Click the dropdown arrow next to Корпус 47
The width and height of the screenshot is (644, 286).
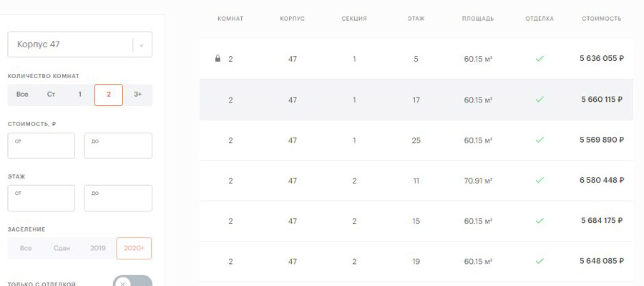point(141,45)
